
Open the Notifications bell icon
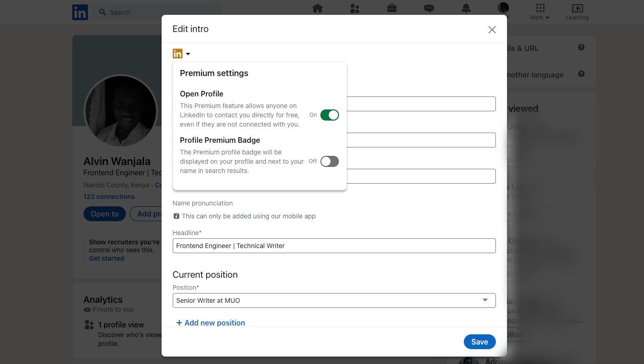(466, 8)
